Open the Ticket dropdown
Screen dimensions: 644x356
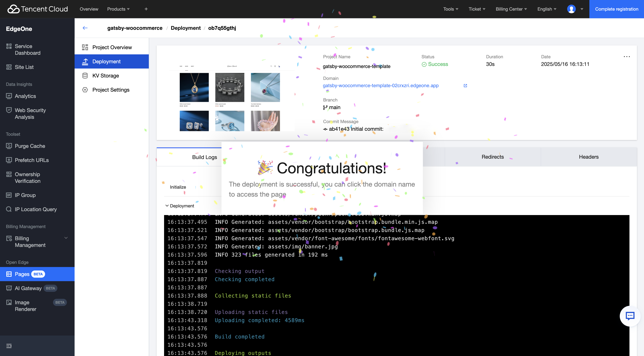point(477,9)
